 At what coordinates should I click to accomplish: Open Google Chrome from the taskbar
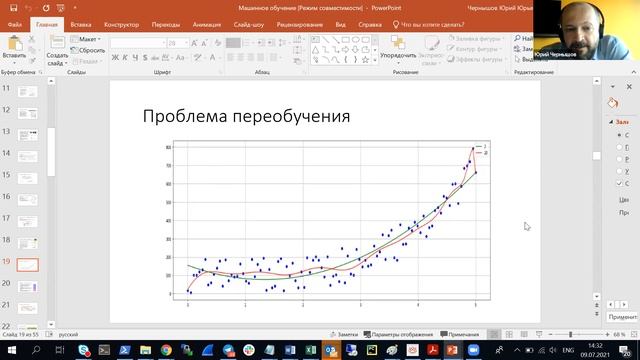[166, 350]
